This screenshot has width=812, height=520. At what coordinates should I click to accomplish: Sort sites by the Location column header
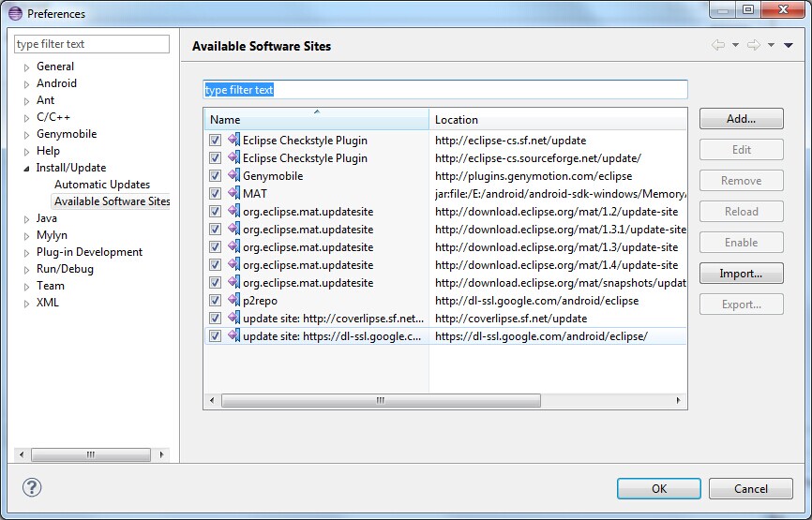[557, 120]
